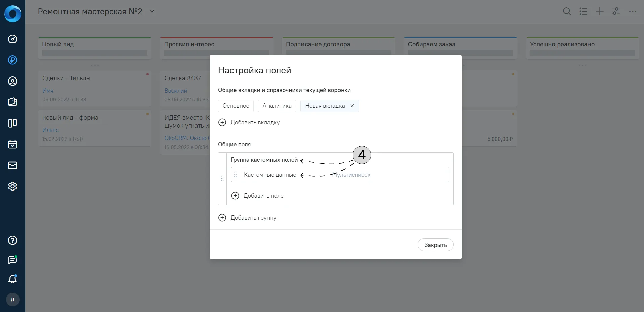
Task: Switch to list view icon in header
Action: (x=583, y=12)
